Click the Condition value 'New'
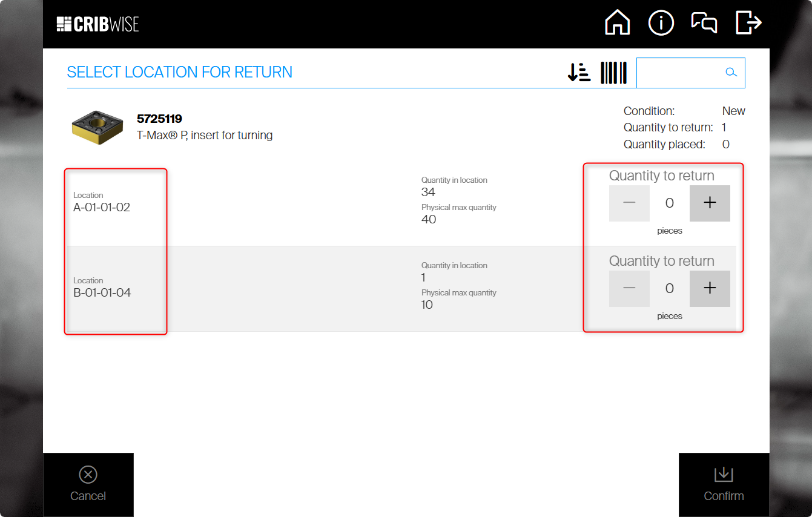This screenshot has height=517, width=812. click(733, 111)
